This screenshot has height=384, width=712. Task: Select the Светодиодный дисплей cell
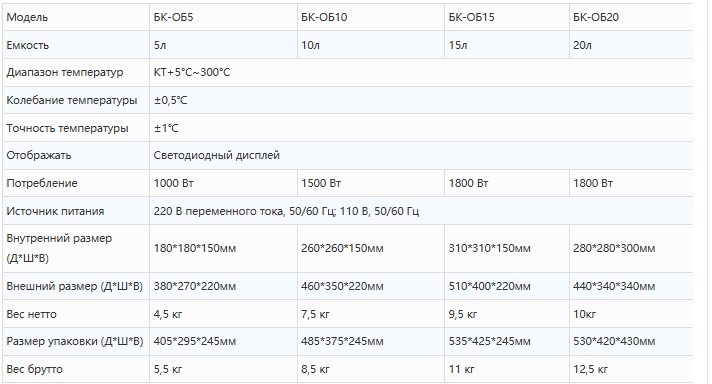pyautogui.click(x=421, y=155)
